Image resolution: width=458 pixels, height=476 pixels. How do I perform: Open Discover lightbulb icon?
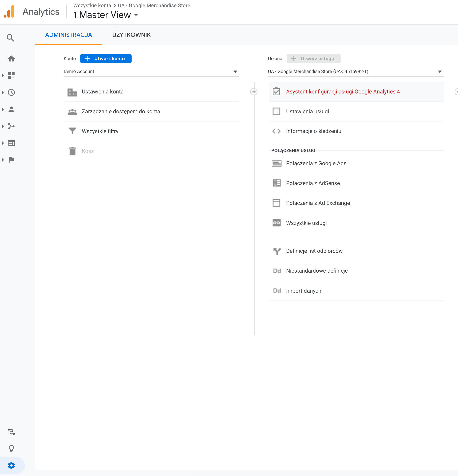(11, 448)
